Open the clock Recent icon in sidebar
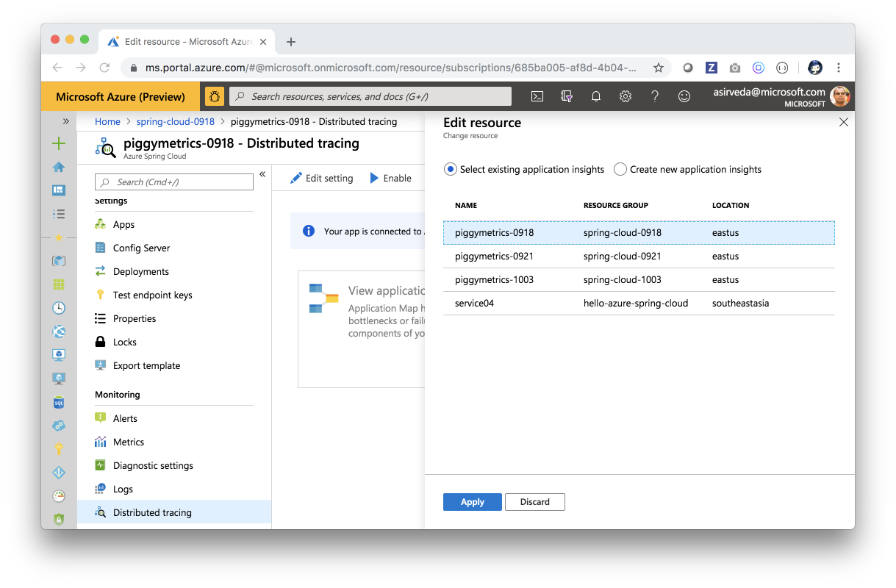The width and height of the screenshot is (896, 588). pos(59,308)
